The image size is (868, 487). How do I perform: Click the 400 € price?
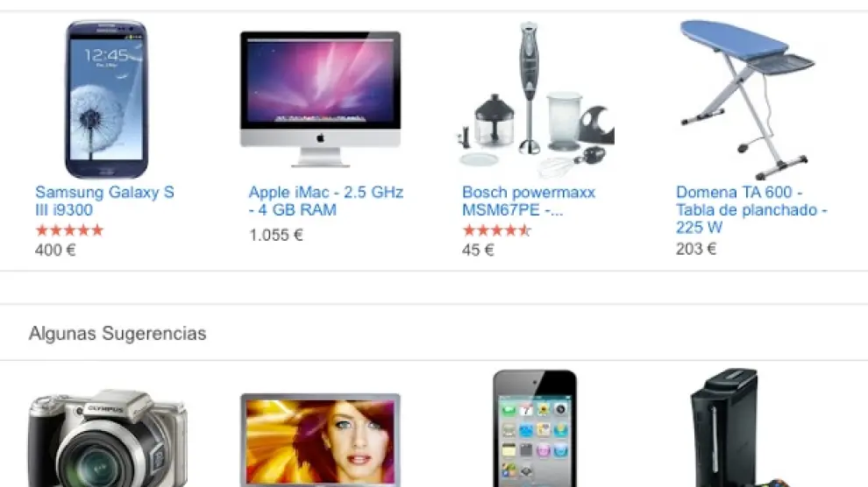coord(55,250)
